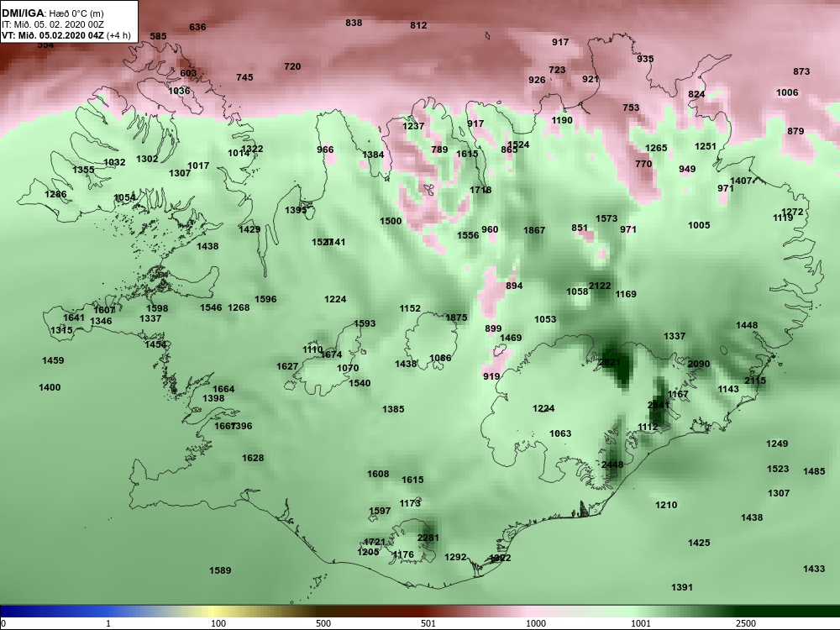The height and width of the screenshot is (630, 840).
Task: Click legend label 501
Action: (x=428, y=623)
